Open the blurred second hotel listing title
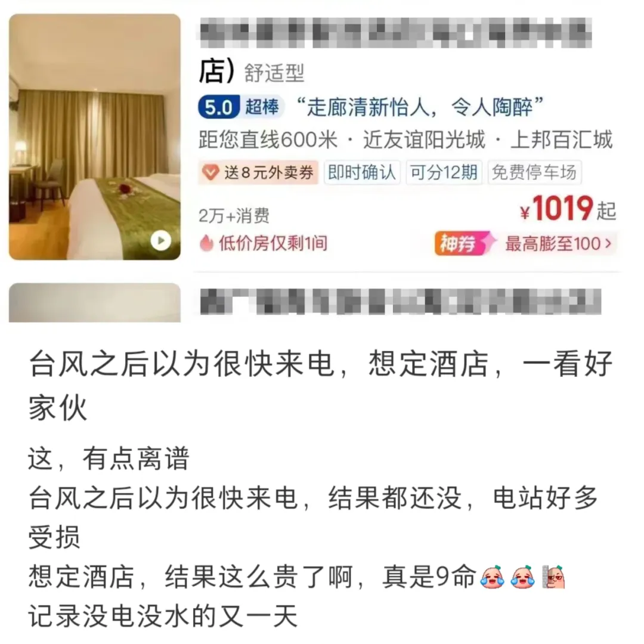This screenshot has height=644, width=644. (401, 302)
